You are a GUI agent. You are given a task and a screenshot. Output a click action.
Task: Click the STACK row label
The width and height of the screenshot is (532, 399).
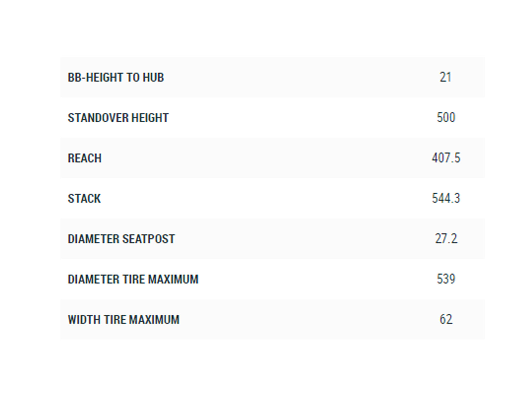(x=84, y=199)
